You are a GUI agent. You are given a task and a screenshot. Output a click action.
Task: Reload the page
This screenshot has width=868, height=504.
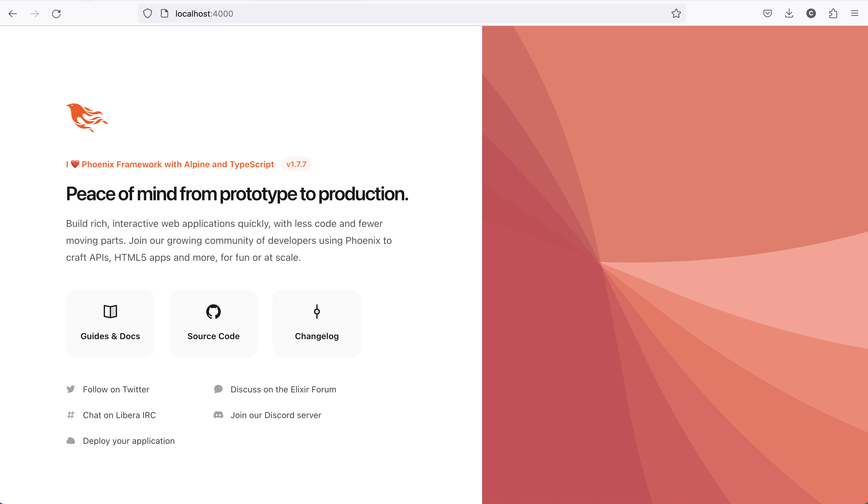click(57, 14)
